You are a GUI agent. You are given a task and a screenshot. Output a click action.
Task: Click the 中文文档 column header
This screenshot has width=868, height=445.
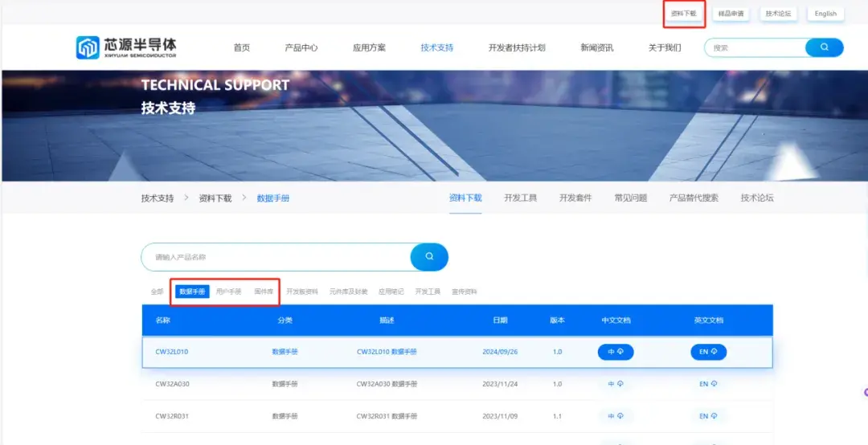616,320
